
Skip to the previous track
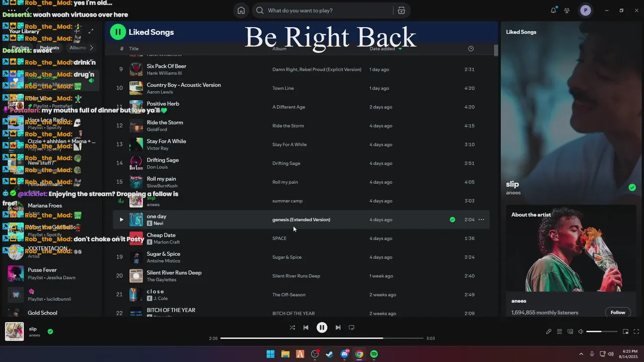(x=306, y=327)
